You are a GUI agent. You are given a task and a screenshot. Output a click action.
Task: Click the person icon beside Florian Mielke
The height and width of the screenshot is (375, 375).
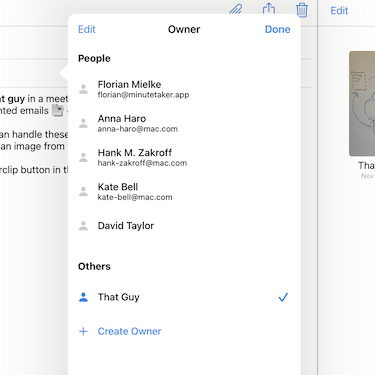83,89
